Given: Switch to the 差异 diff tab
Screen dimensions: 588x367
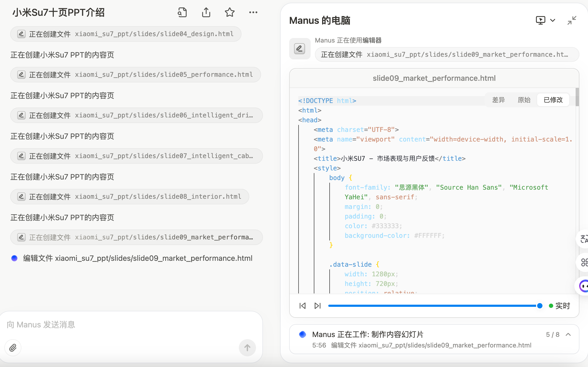Looking at the screenshot, I should pyautogui.click(x=498, y=100).
